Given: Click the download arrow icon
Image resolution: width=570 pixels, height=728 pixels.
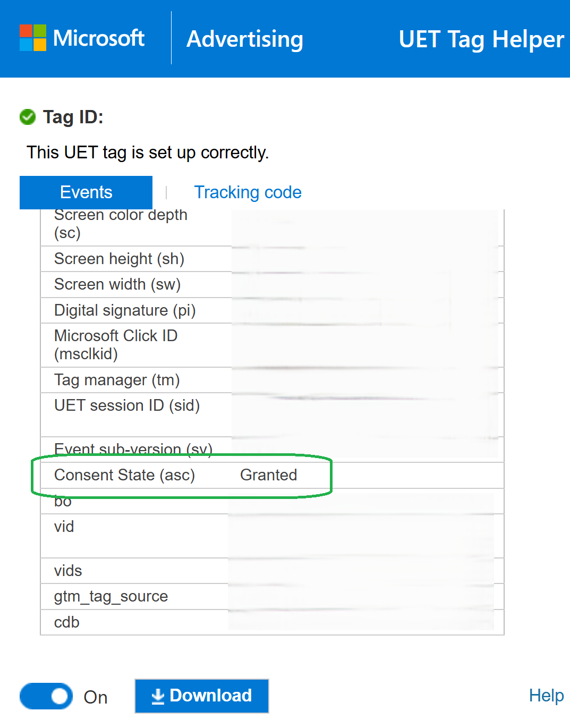Looking at the screenshot, I should pyautogui.click(x=158, y=696).
